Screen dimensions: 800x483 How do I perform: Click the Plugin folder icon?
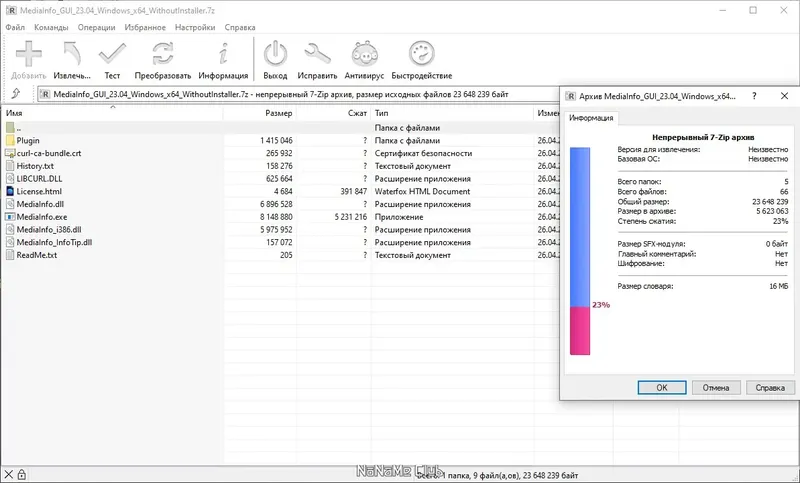tap(10, 140)
